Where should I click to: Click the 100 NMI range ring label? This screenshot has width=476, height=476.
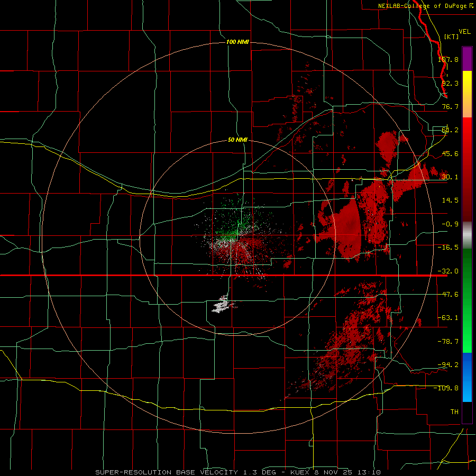coord(237,42)
